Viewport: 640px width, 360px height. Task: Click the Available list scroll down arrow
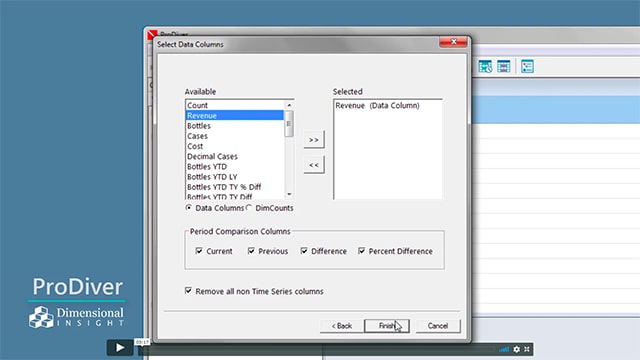click(x=289, y=194)
